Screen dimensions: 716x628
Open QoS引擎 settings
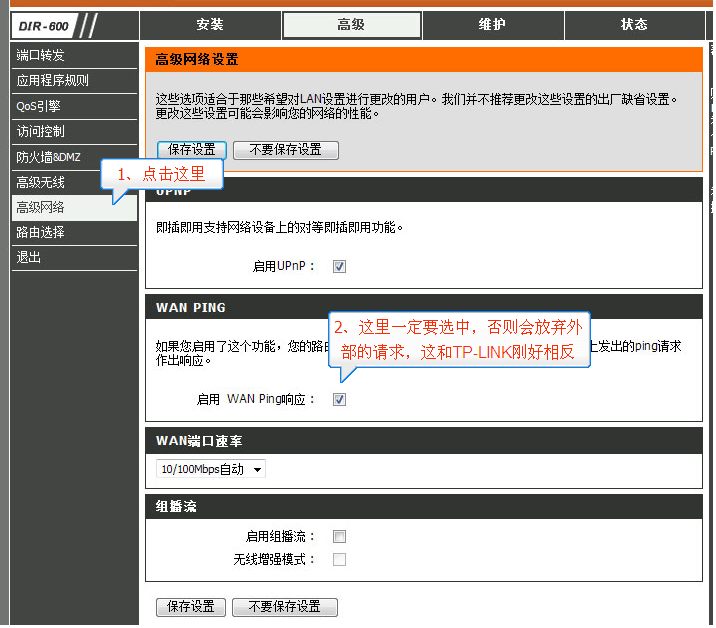pyautogui.click(x=38, y=106)
